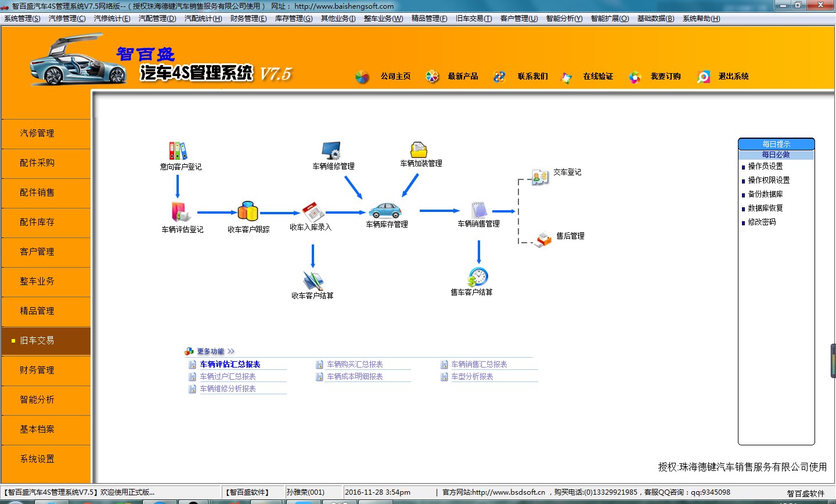Click the 公司主页 colorful ball icon
The width and height of the screenshot is (836, 504).
(x=362, y=77)
